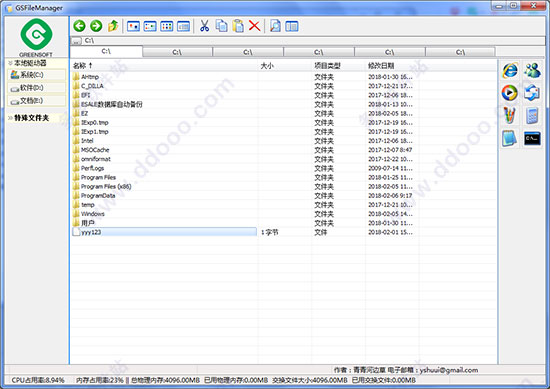Launch Internet Explorer shortcut
Viewport: 550px width, 389px height.
[x=510, y=71]
